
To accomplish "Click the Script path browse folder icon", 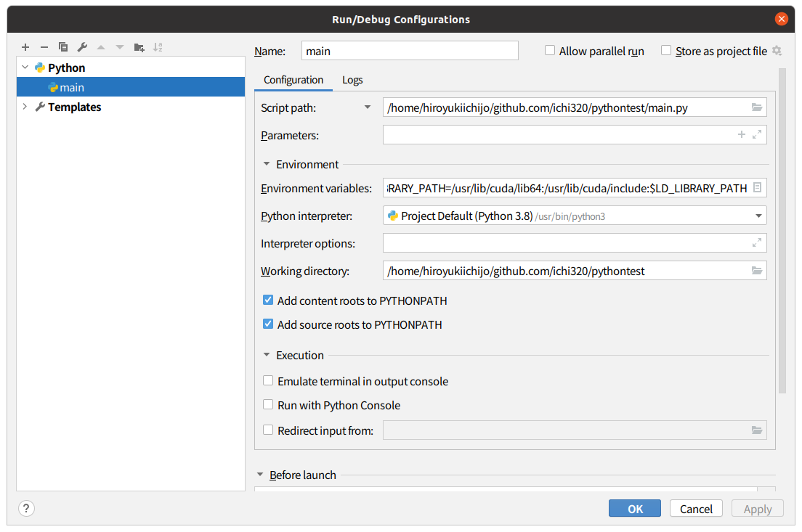I will click(757, 107).
